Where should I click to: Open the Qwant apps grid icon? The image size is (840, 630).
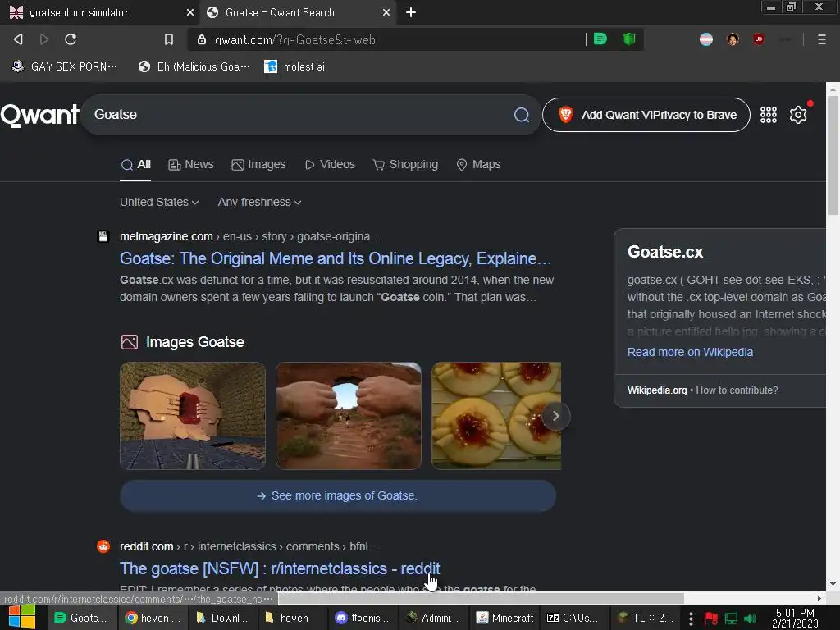768,115
